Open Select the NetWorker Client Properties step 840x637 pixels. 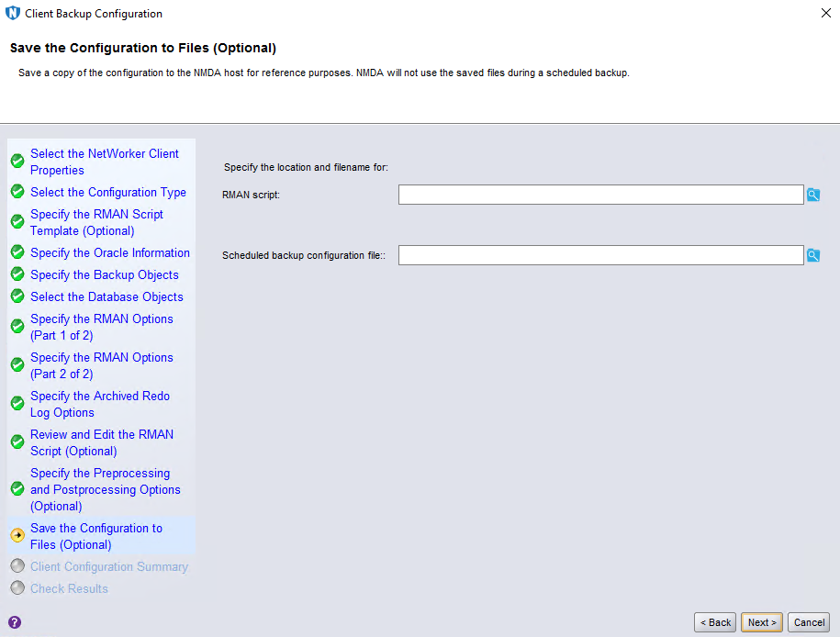[x=104, y=162]
